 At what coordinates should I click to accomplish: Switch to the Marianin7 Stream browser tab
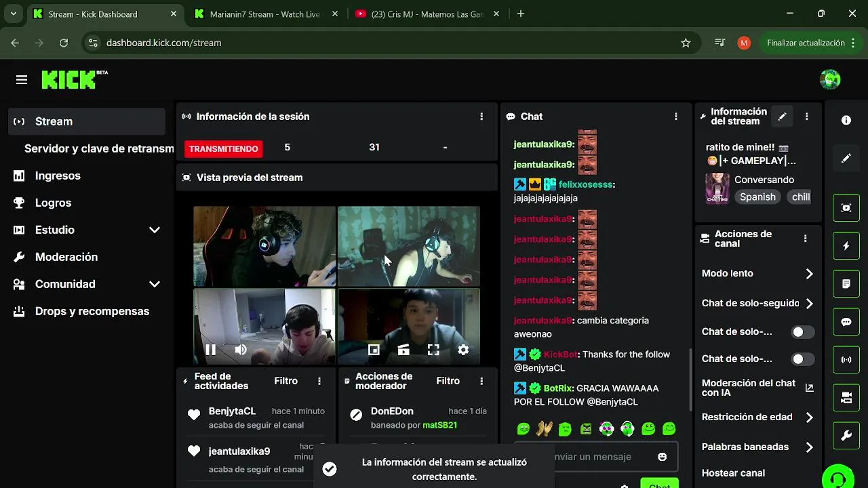pyautogui.click(x=265, y=14)
